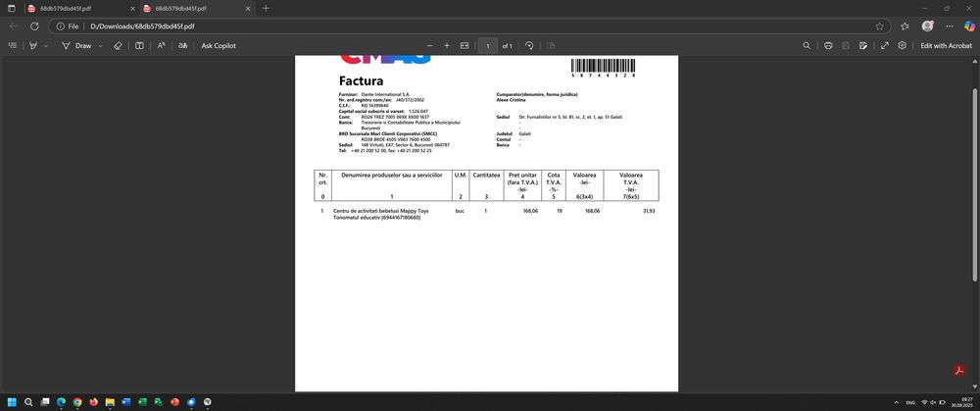Open the browser profile avatar
This screenshot has width=980, height=411.
tap(927, 26)
